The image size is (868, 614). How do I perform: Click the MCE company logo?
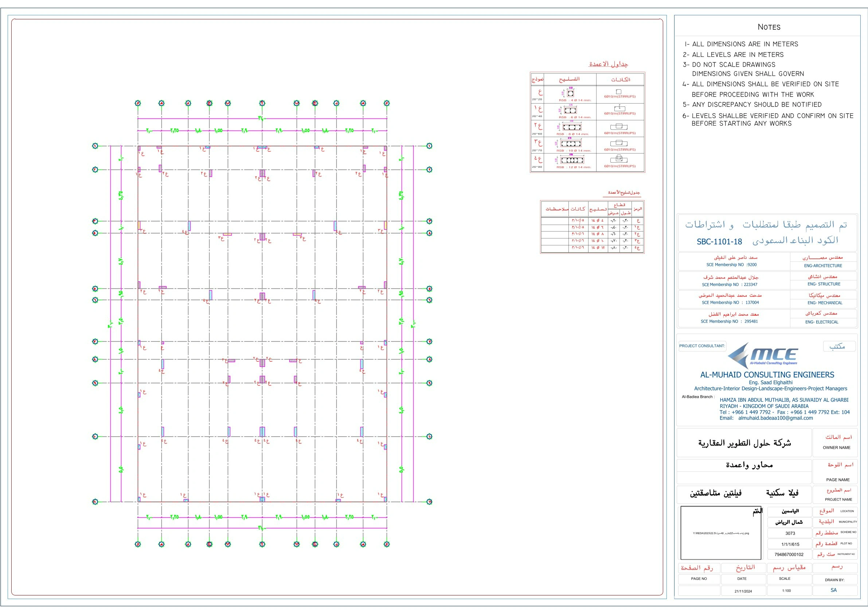(x=763, y=354)
